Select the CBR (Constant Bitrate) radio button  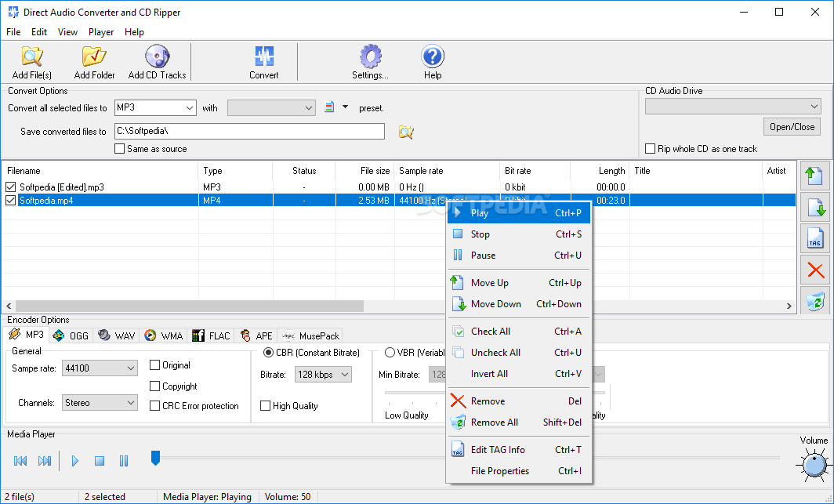click(268, 353)
